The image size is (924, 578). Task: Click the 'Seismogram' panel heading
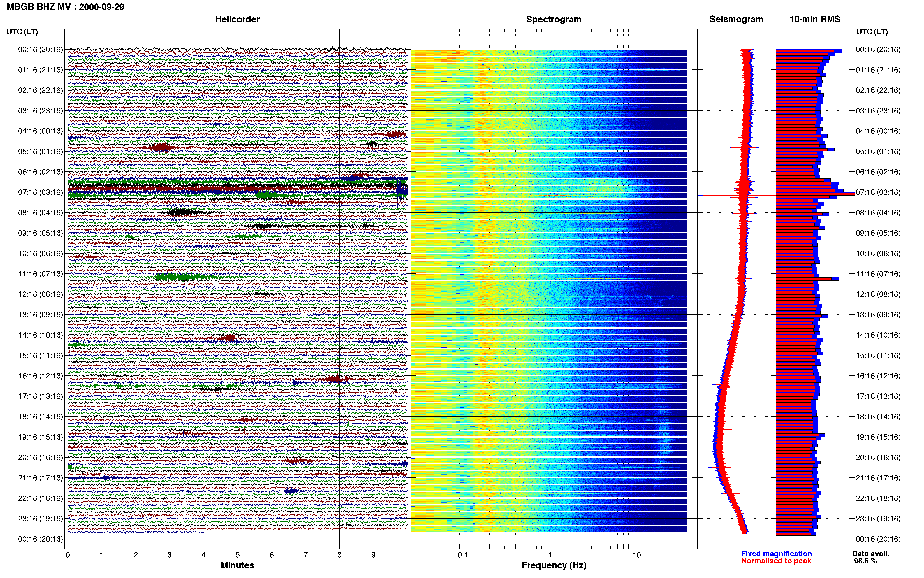click(736, 19)
